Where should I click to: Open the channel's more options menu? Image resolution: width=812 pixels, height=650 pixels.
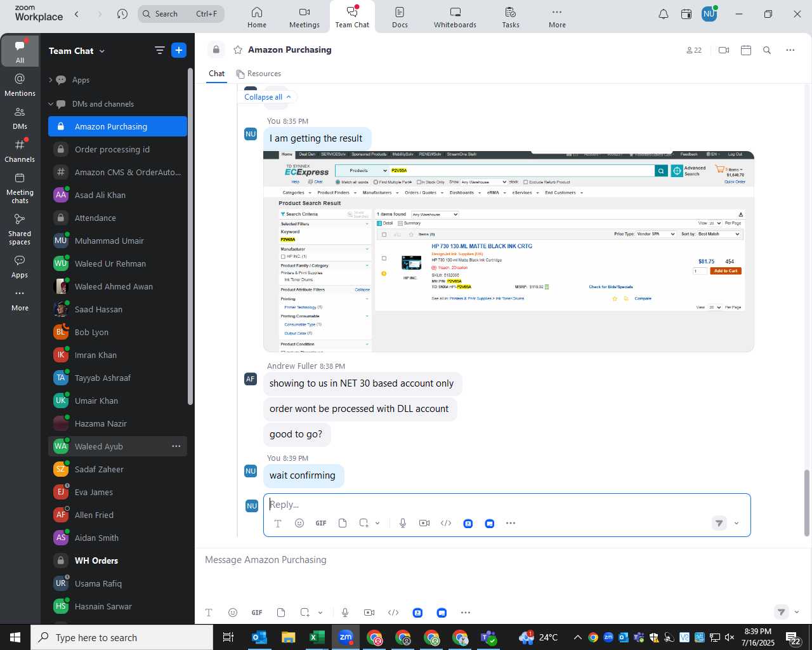790,50
